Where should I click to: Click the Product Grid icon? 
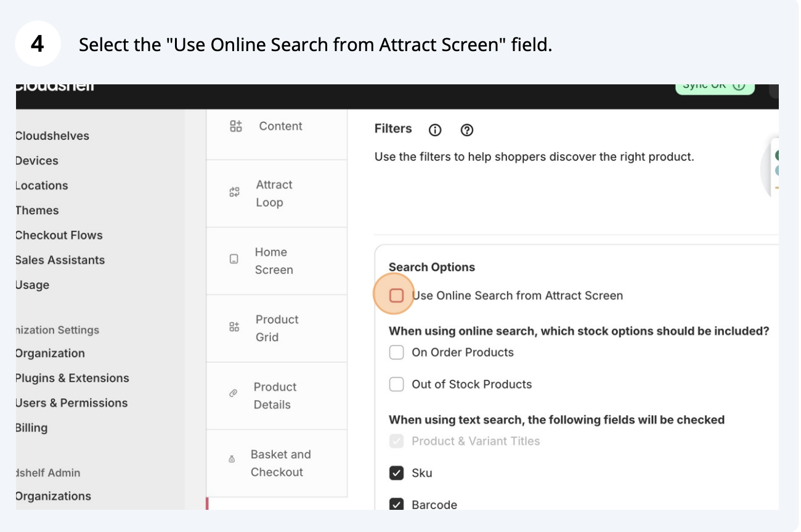(x=234, y=327)
